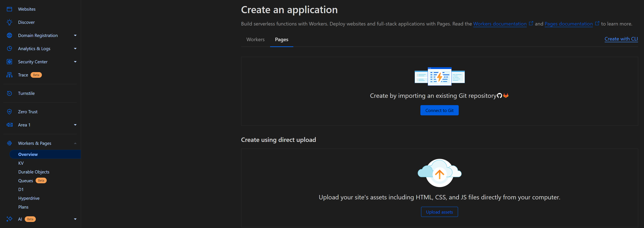The image size is (644, 228).
Task: Click the Analytics & Logs pie chart icon
Action: 9,49
